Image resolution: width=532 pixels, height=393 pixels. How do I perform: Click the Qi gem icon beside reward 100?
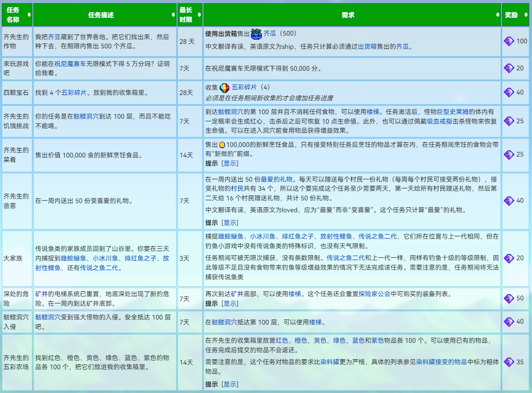coord(509,42)
